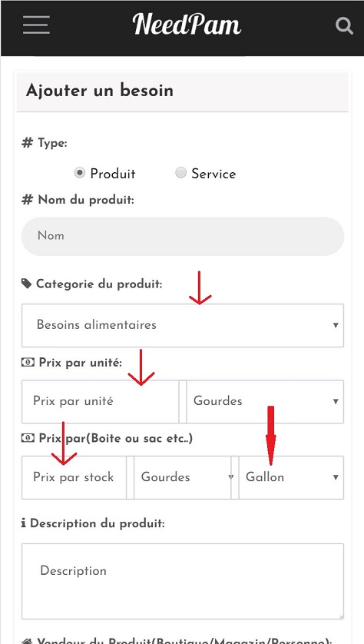Expand the Gallon unit dropdown

pos(291,477)
